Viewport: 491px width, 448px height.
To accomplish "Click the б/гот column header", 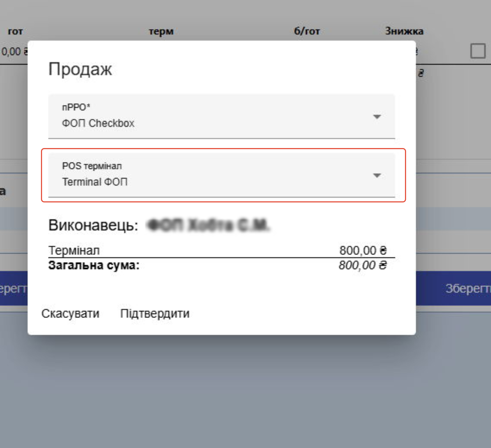I will pyautogui.click(x=307, y=31).
